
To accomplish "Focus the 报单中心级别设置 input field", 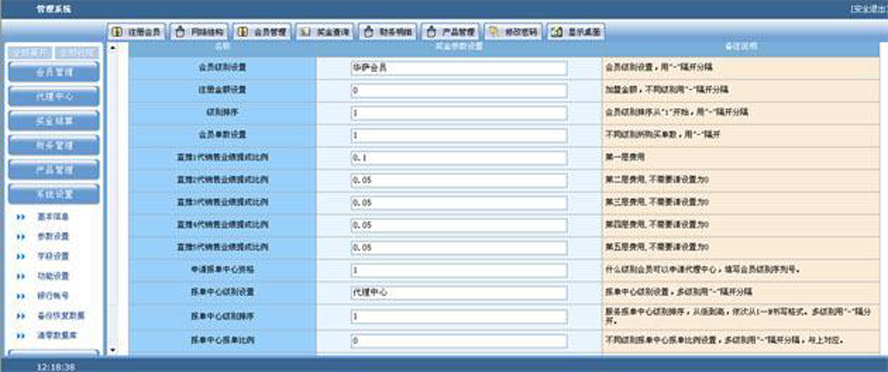I will (459, 293).
